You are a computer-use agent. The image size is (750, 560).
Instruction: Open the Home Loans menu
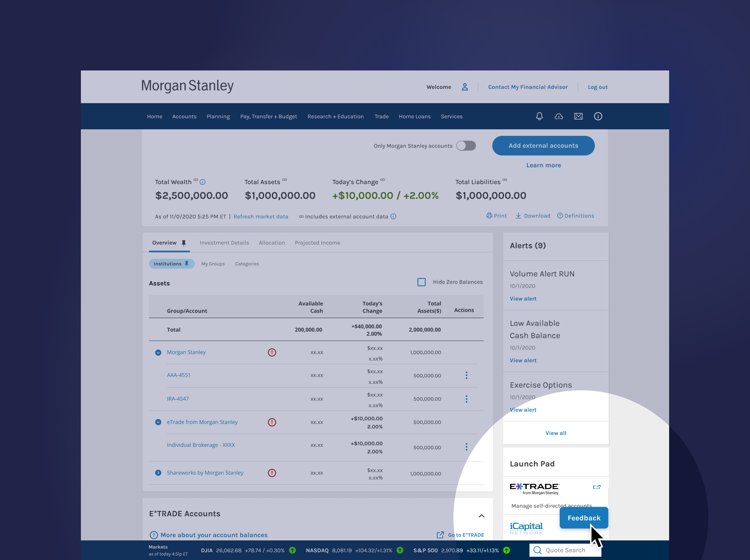pyautogui.click(x=415, y=116)
